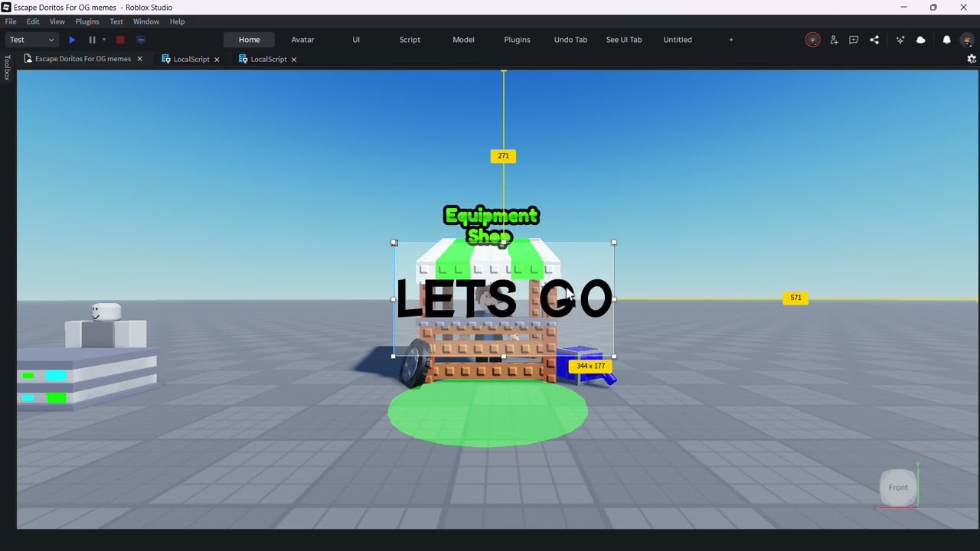980x551 pixels.
Task: Close the second LocalScript tab
Action: pyautogui.click(x=294, y=59)
